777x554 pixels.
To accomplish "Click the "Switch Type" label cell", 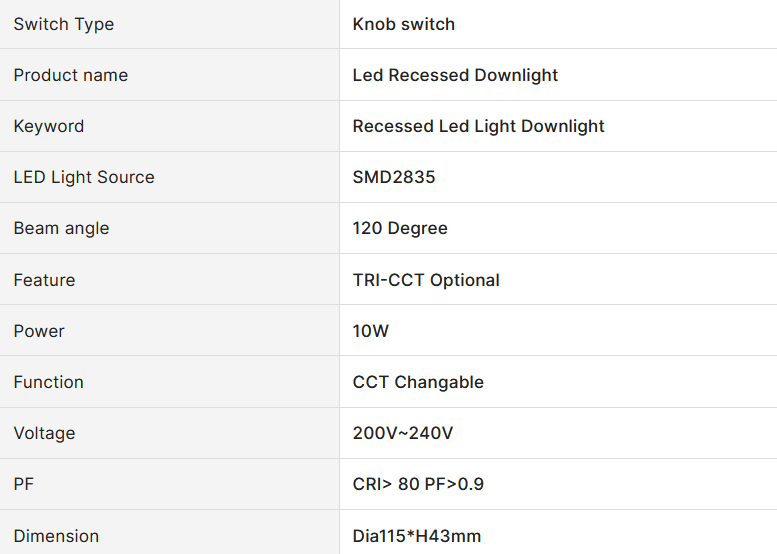I will (64, 24).
